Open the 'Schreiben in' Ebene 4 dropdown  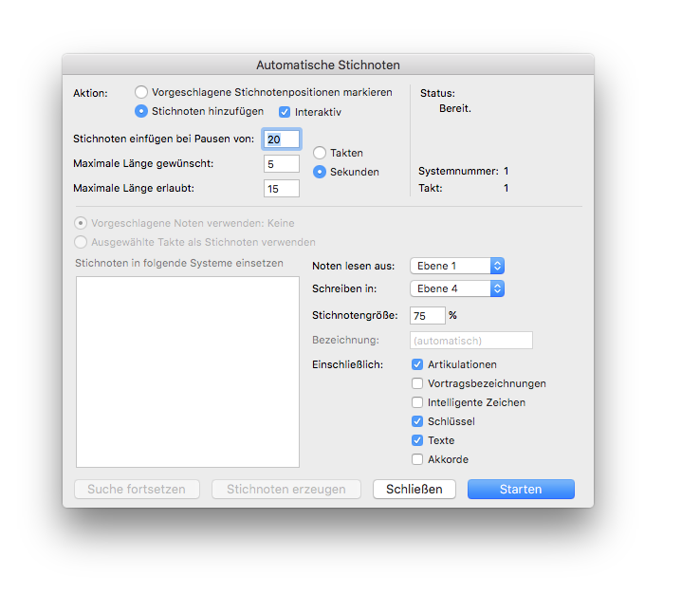(457, 288)
